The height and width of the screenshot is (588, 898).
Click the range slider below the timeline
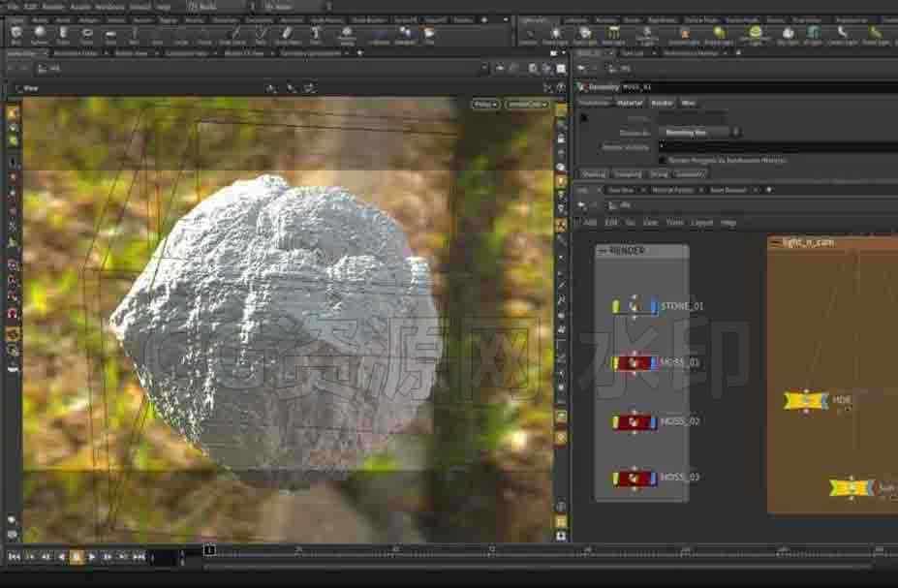539,567
